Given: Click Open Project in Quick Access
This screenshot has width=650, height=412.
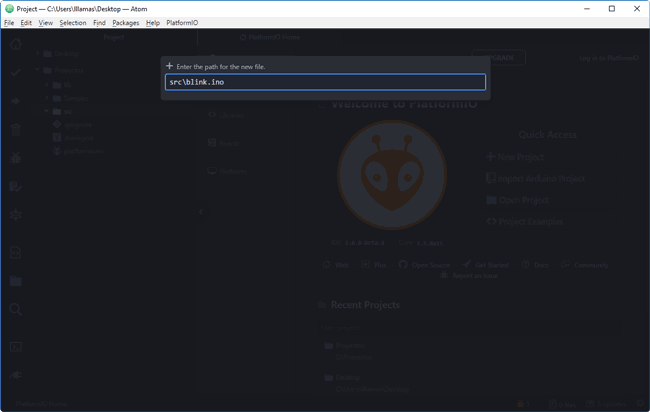Looking at the screenshot, I should tap(517, 200).
